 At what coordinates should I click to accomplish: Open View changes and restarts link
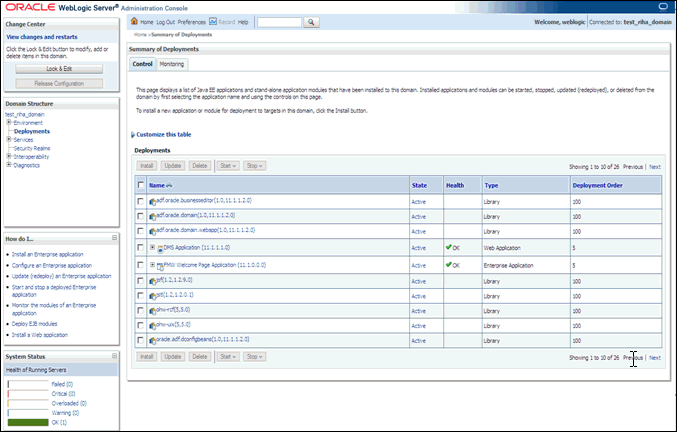(x=42, y=37)
